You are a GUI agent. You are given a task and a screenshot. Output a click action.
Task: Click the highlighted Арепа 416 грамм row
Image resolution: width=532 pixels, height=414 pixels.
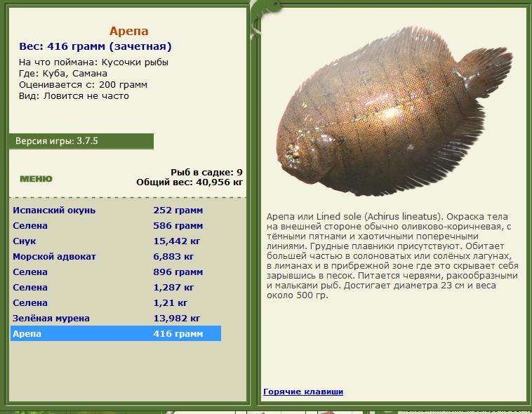(x=116, y=333)
